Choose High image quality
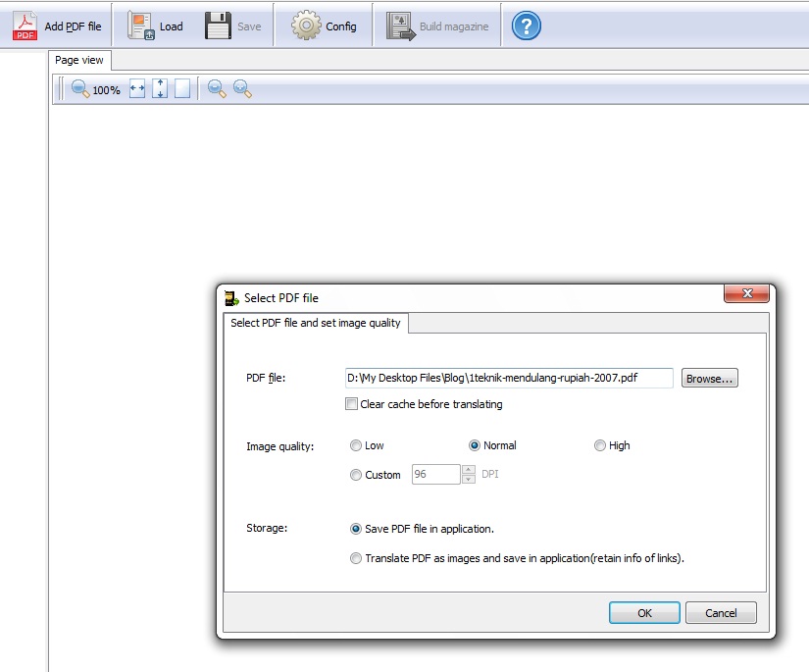Screen dimensions: 809x672 click(599, 445)
